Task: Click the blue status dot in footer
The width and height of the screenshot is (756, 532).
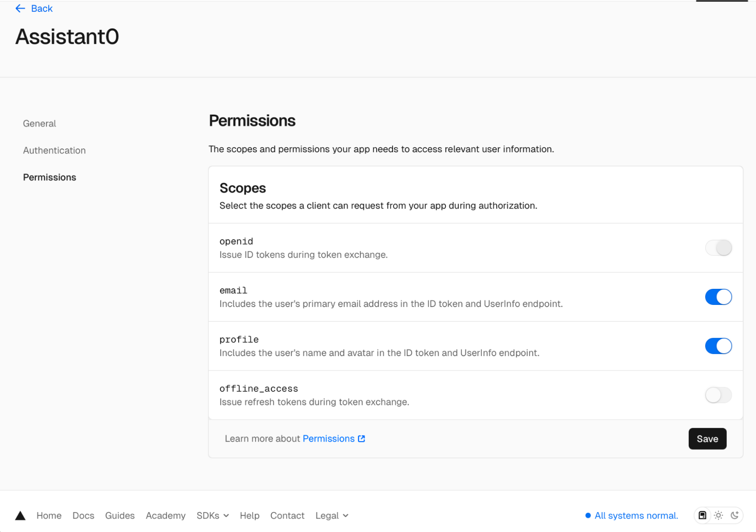Action: point(587,516)
